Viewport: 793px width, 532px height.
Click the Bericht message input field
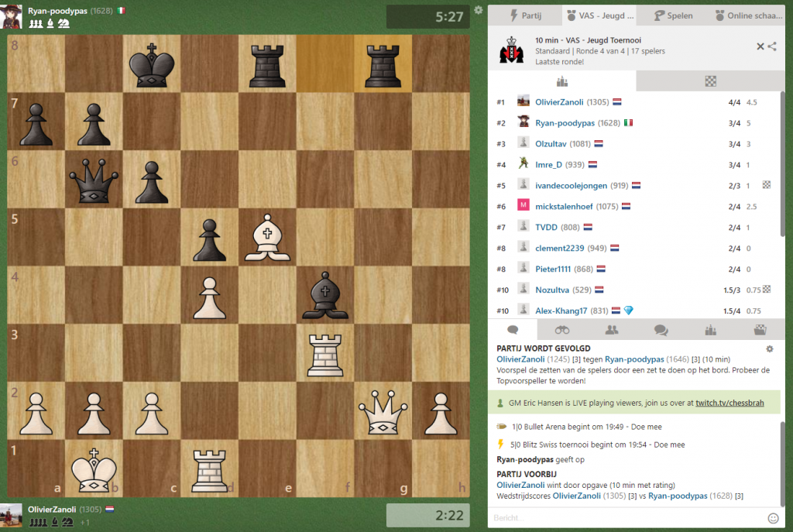coord(627,518)
